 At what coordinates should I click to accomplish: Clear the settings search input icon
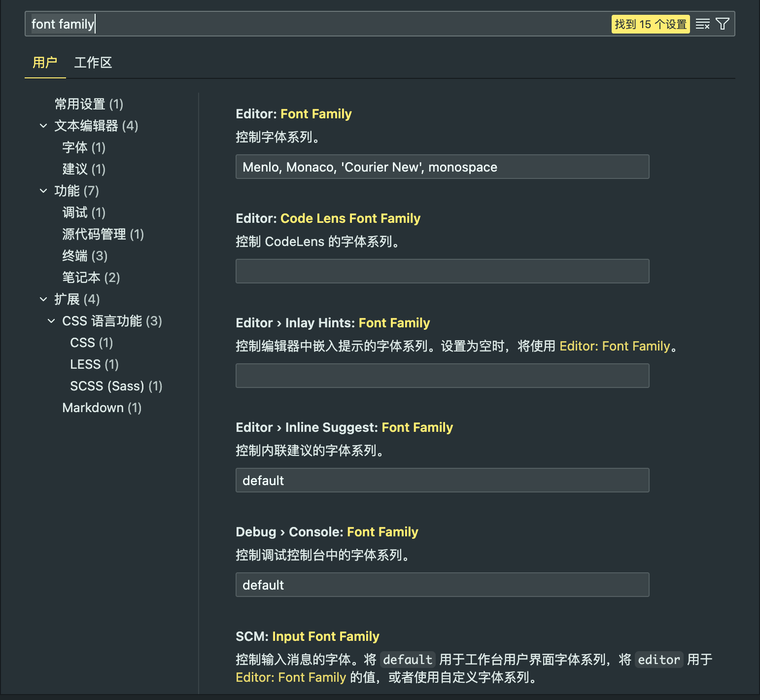(x=702, y=24)
